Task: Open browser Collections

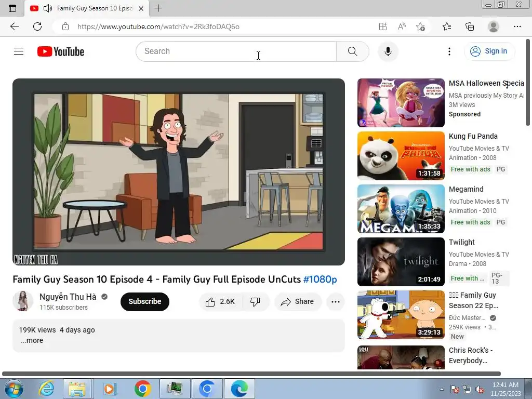Action: click(470, 26)
